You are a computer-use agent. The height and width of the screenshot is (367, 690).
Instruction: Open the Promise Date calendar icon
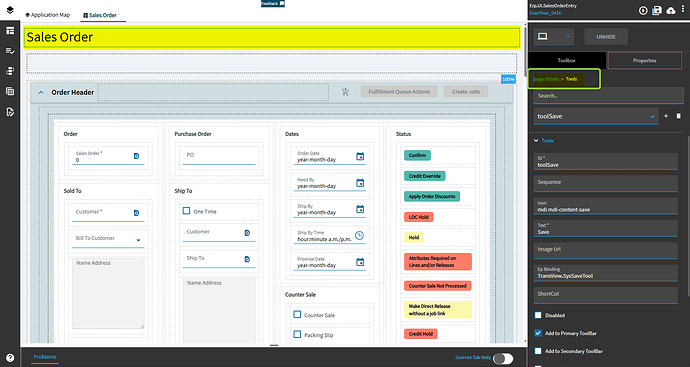click(x=360, y=262)
